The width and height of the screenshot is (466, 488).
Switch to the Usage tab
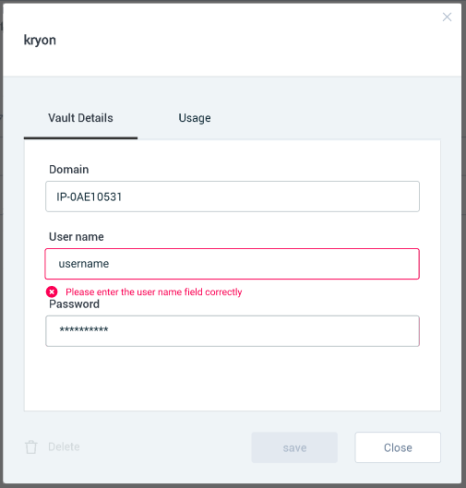pos(195,118)
